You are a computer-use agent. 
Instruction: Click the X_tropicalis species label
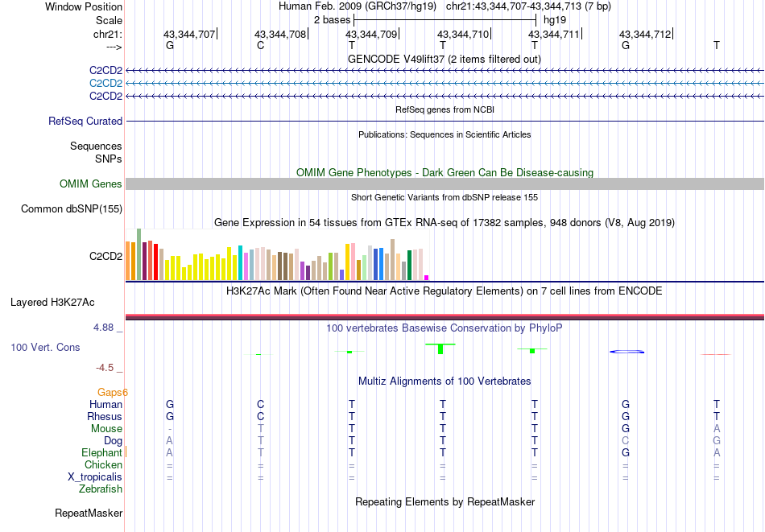click(x=95, y=477)
